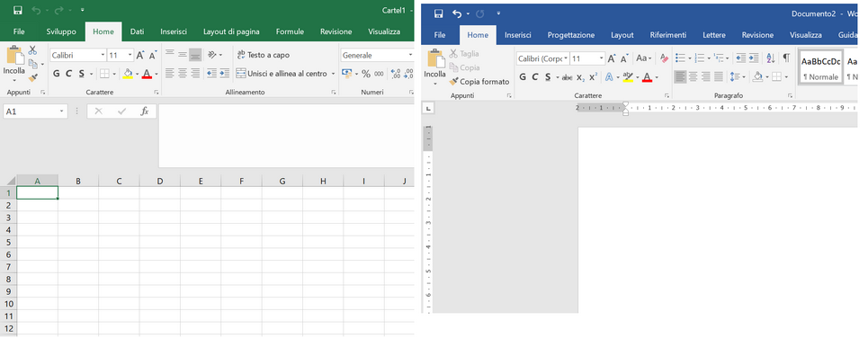Screen dimensions: 868x338
Task: Open the Excel font size 11 dropdown
Action: tap(130, 56)
